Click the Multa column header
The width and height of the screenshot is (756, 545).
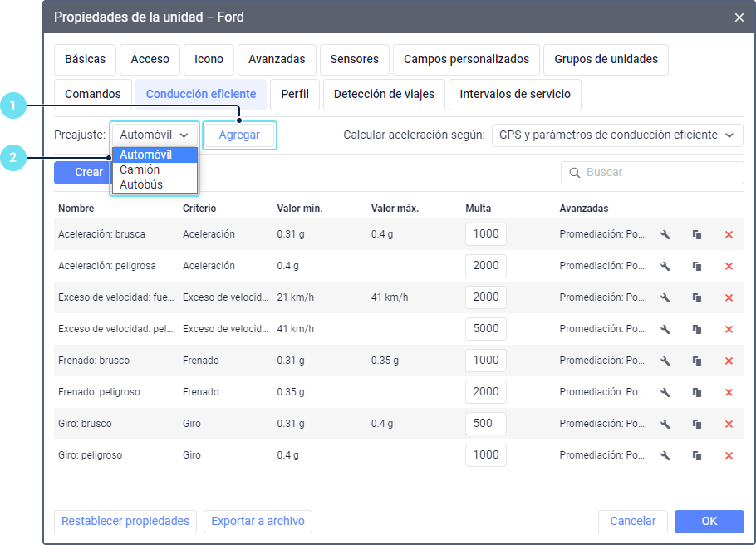click(478, 209)
